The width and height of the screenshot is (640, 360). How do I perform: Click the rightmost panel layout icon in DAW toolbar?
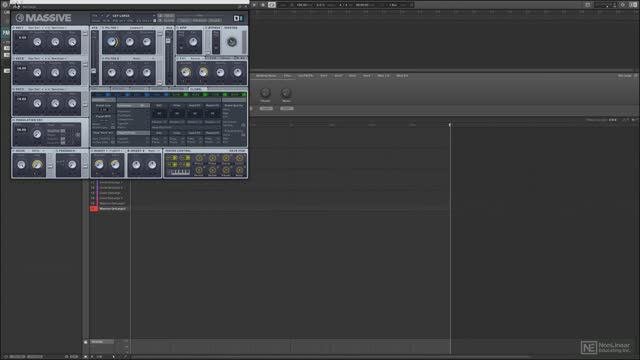click(635, 5)
